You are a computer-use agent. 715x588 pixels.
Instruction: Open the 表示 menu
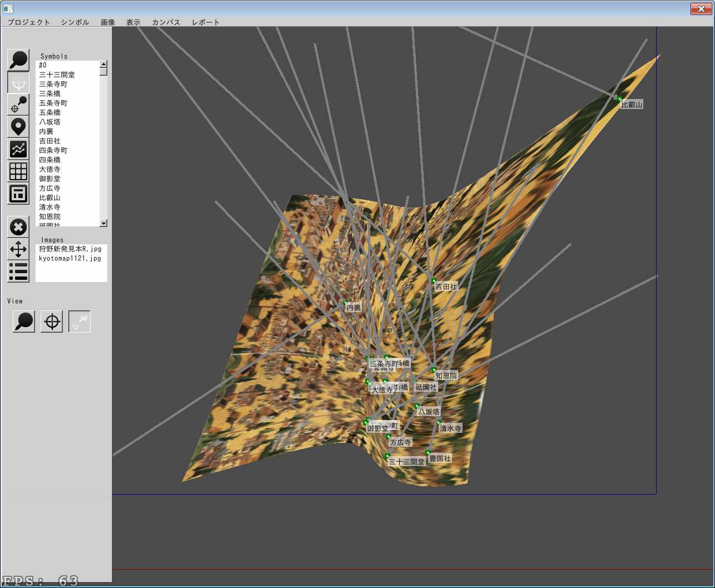point(133,22)
